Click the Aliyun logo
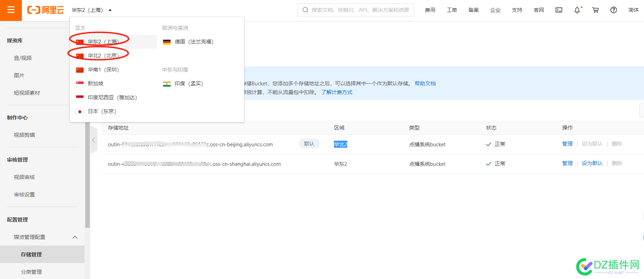644x279 pixels. click(x=46, y=10)
